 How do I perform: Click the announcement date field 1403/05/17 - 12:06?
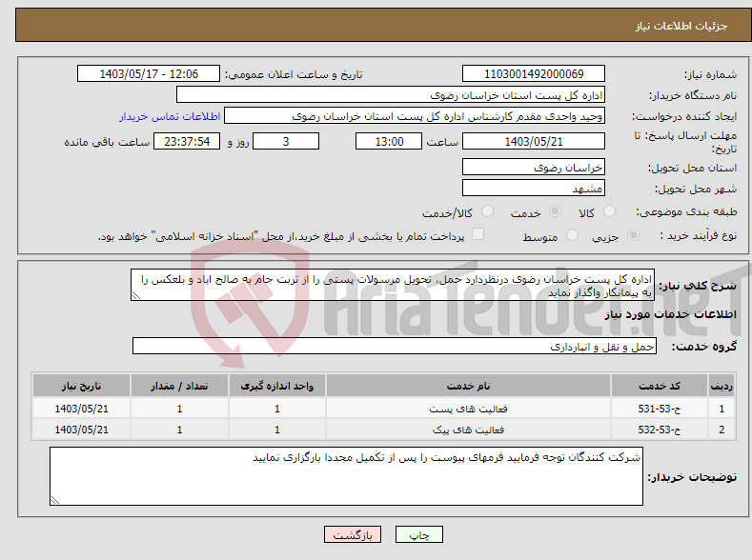(x=148, y=73)
